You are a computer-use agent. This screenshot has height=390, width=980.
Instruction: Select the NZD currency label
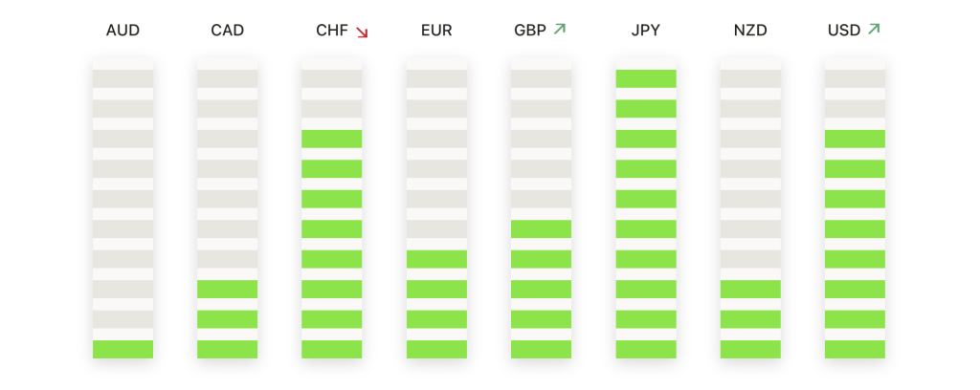click(750, 31)
